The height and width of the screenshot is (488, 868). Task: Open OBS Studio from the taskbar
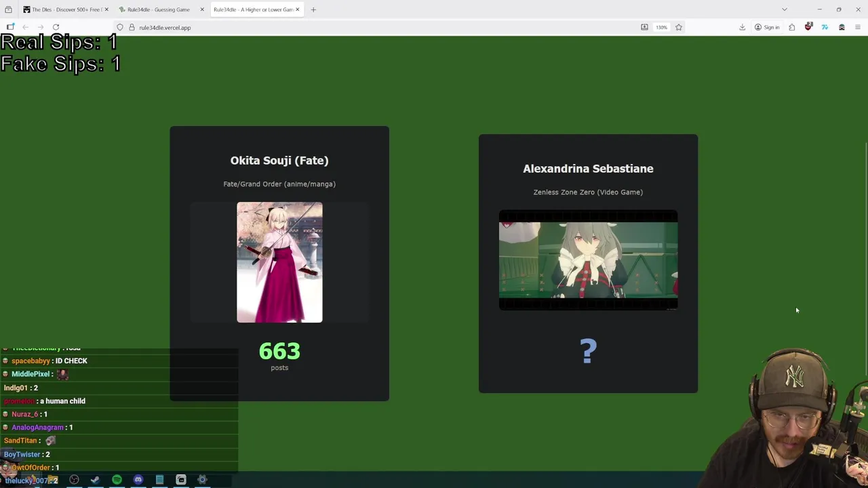pos(74,480)
